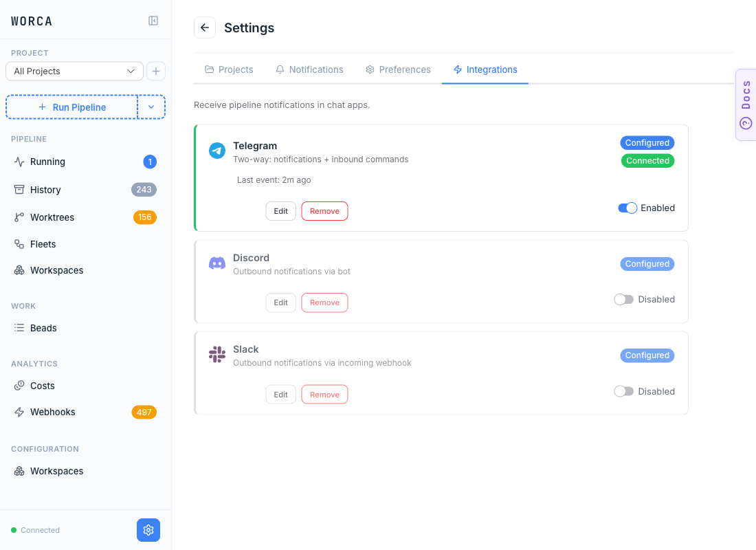Click the Discord logo icon

[x=217, y=263]
